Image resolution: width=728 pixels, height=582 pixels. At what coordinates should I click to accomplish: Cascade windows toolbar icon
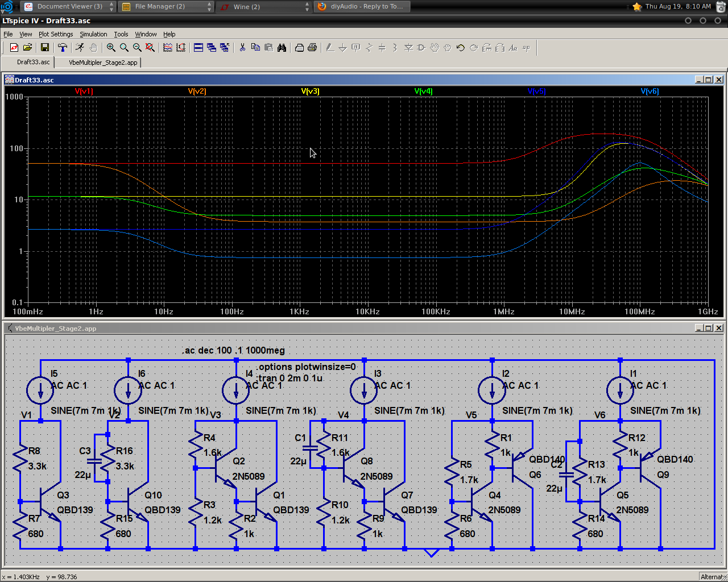[x=212, y=48]
